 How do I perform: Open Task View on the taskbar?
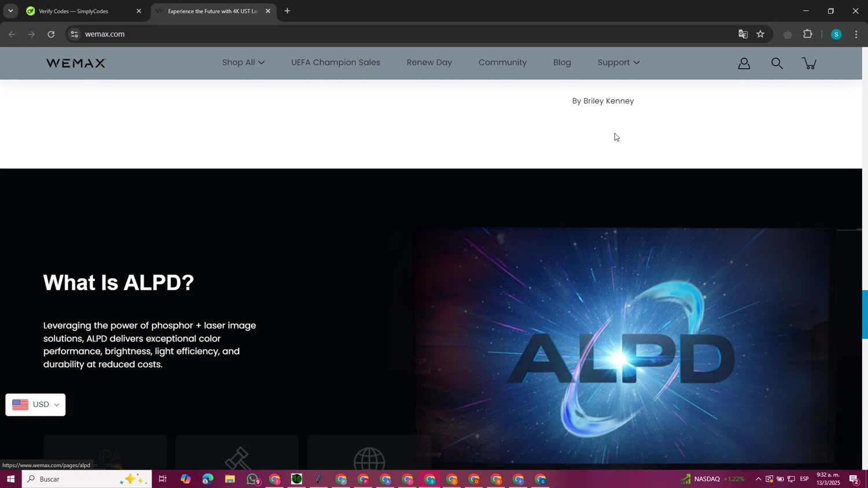tap(163, 479)
